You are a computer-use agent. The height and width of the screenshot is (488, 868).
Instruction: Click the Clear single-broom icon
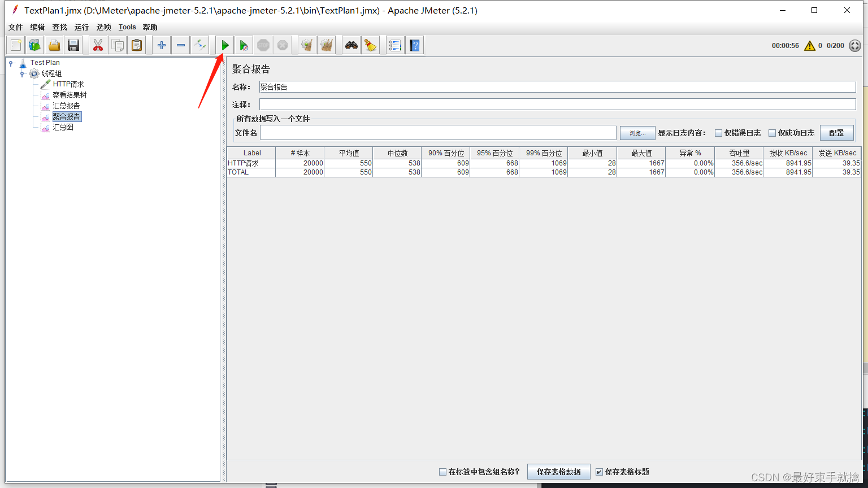coord(307,45)
